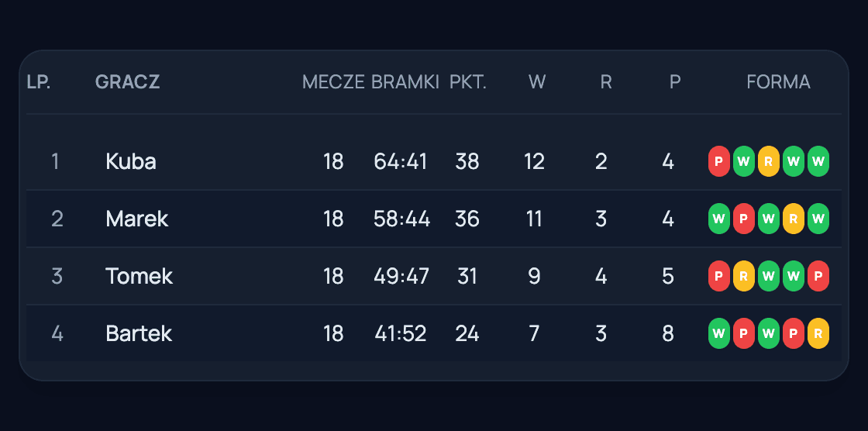Click the MECZE column header

click(333, 82)
